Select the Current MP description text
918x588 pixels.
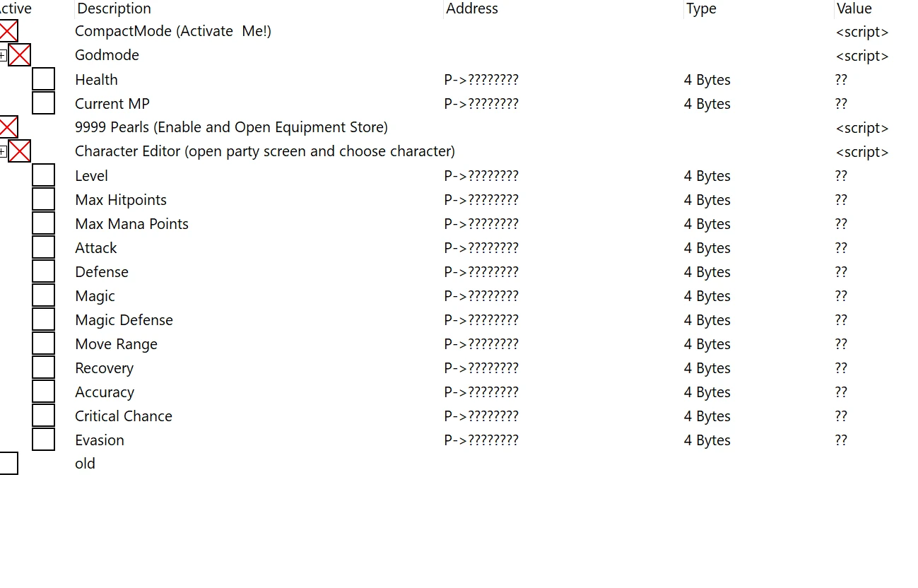tap(112, 103)
